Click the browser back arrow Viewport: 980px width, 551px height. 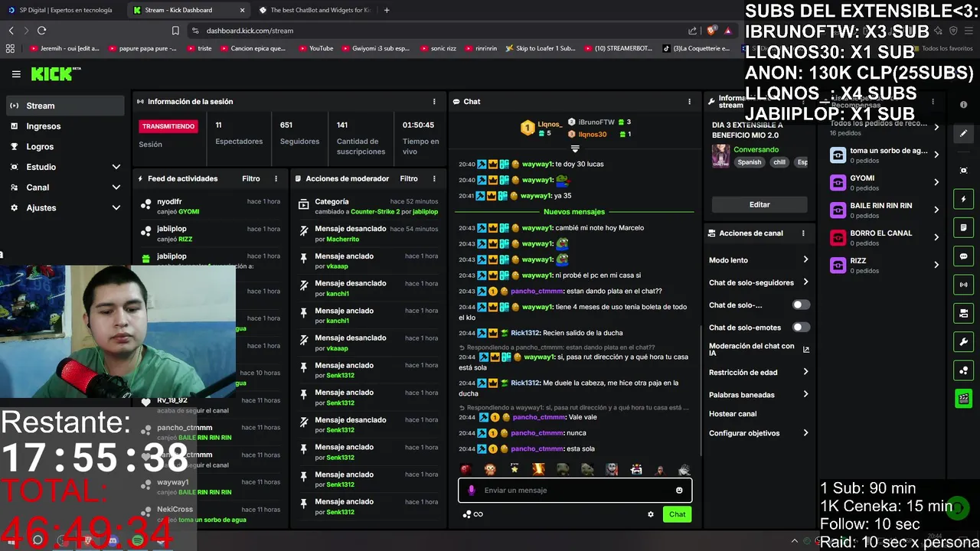11,31
